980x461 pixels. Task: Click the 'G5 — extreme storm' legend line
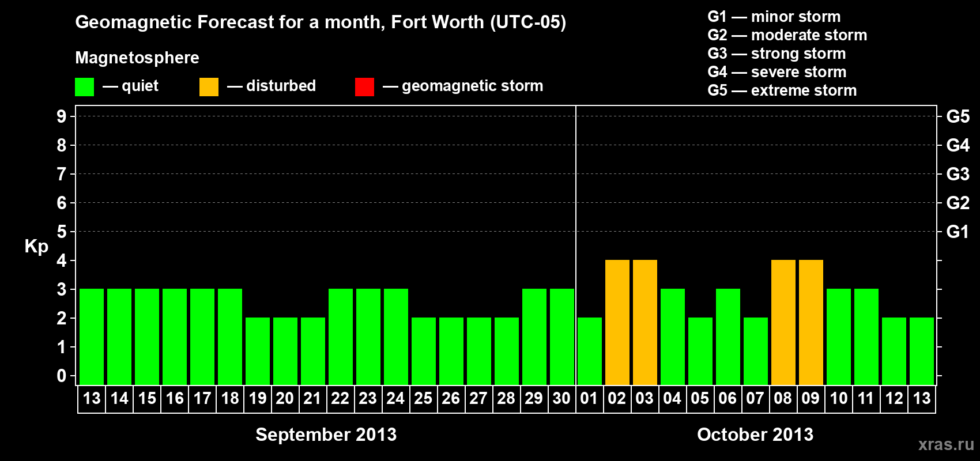point(782,90)
